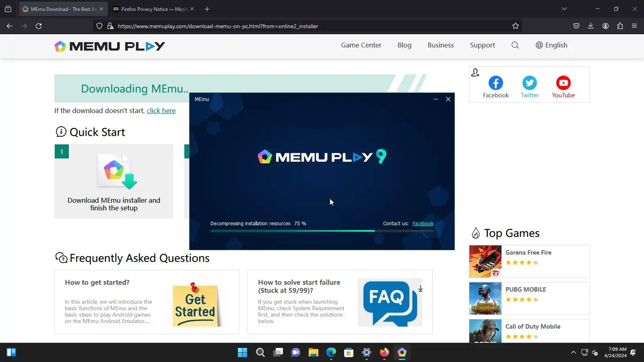Screen dimensions: 644x362
Task: Click the YouTube social icon
Action: tap(563, 87)
